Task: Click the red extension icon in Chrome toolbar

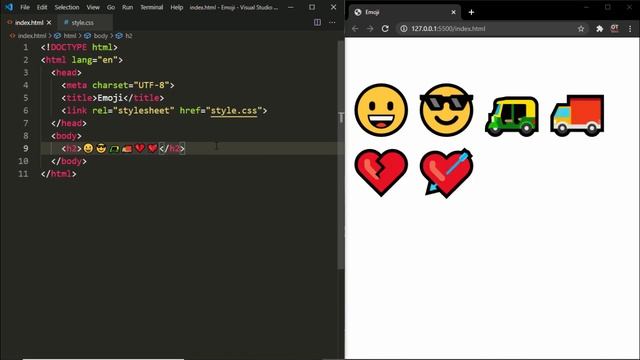Action: (x=614, y=29)
